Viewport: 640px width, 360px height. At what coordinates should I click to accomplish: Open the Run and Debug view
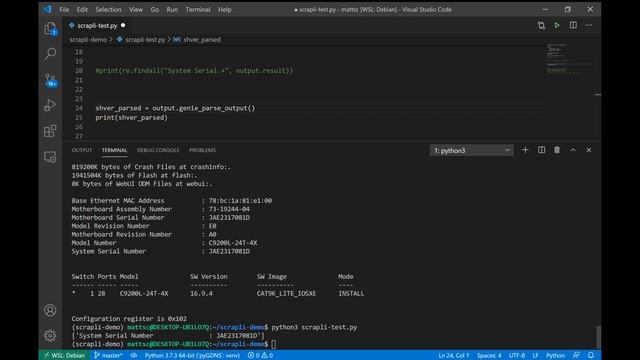(x=50, y=105)
